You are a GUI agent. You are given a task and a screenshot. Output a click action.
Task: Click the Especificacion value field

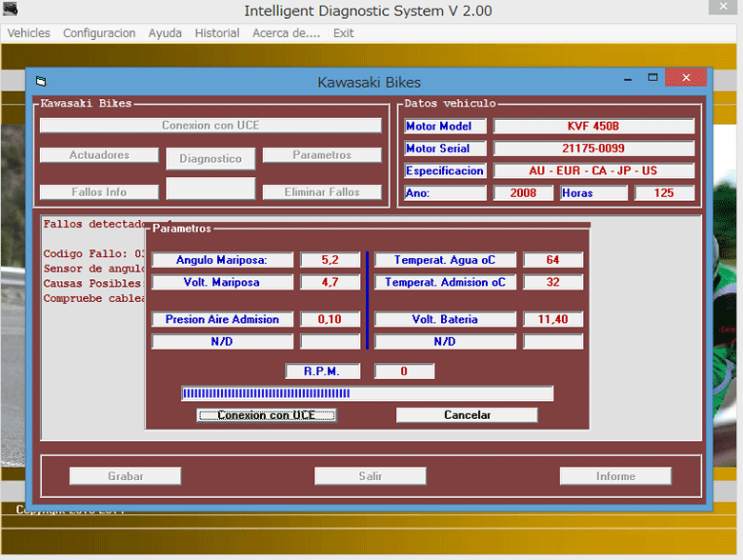pyautogui.click(x=593, y=170)
